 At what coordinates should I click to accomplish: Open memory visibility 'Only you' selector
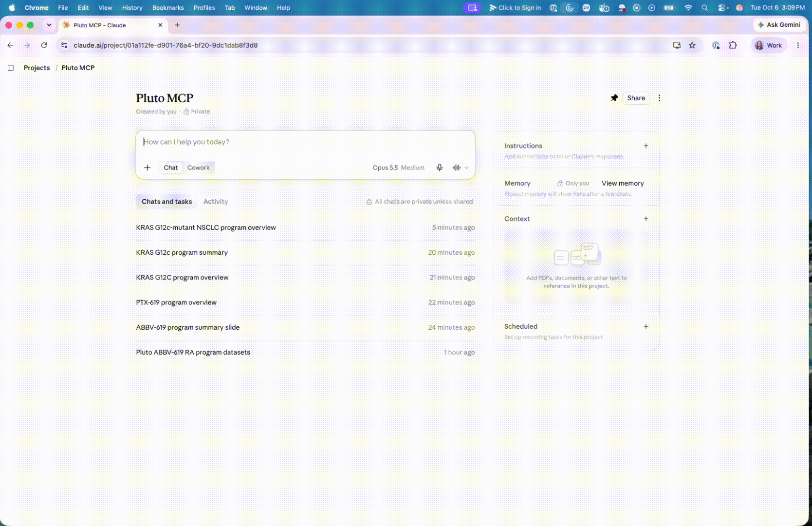573,183
